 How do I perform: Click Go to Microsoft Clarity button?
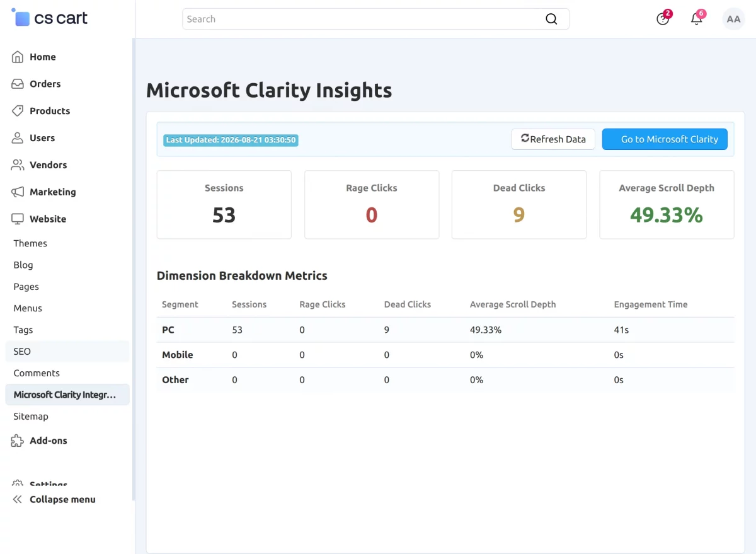point(665,139)
